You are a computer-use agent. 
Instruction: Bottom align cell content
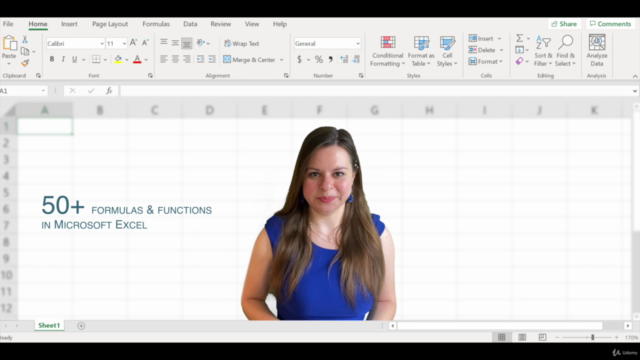tap(187, 43)
